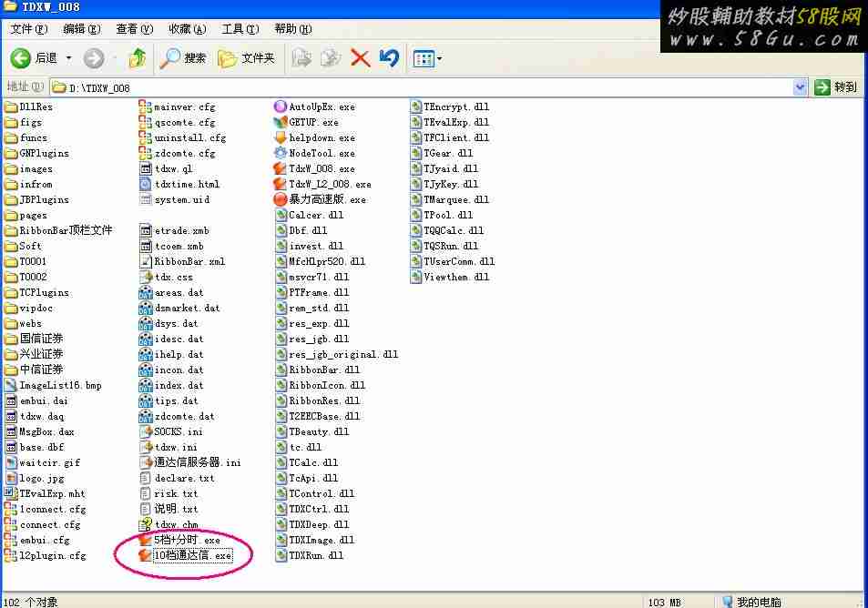Select the res_jgb_original.dll file
Image resolution: width=868 pixels, height=608 pixels.
pos(337,354)
